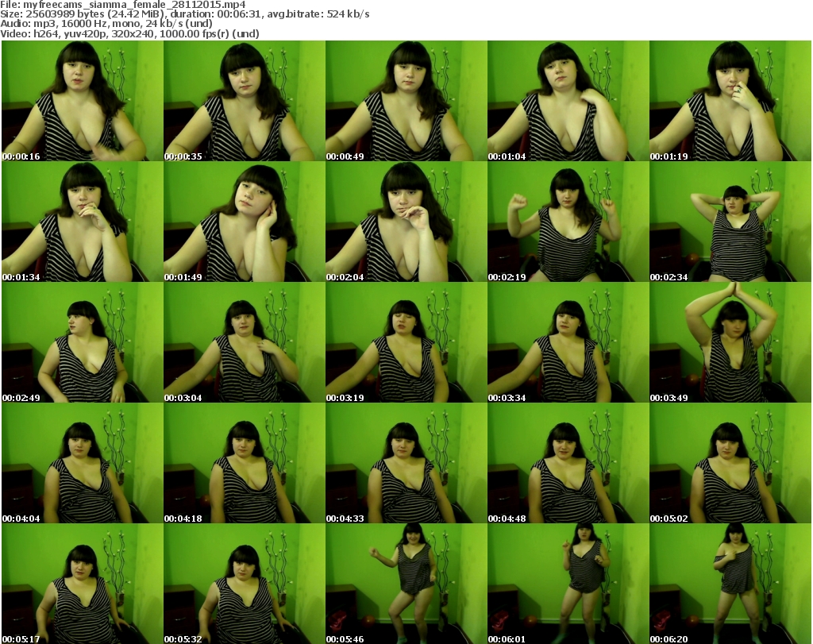Screen dimensions: 813x644
Task: Select the thumbnail at timestamp 00:05:17
Action: [83, 584]
